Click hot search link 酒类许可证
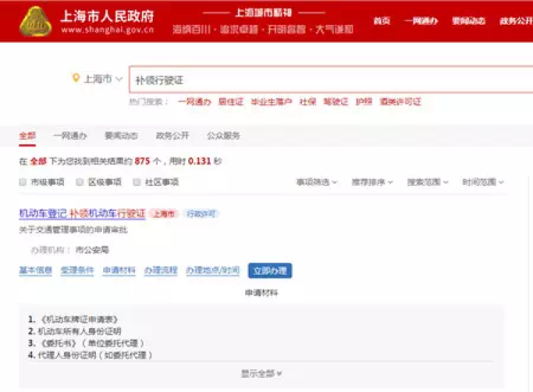Viewport: 533px width, 392px height. 400,102
